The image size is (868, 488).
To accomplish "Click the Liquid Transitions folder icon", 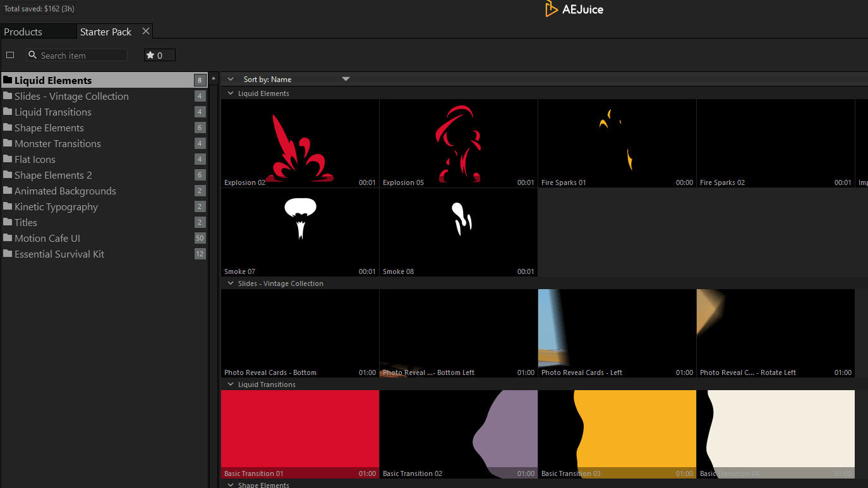I will tap(8, 112).
